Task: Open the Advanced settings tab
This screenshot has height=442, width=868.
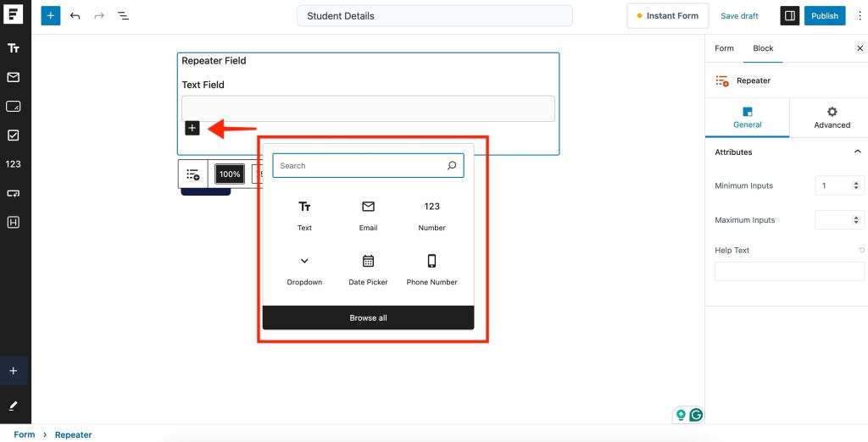Action: pyautogui.click(x=832, y=118)
